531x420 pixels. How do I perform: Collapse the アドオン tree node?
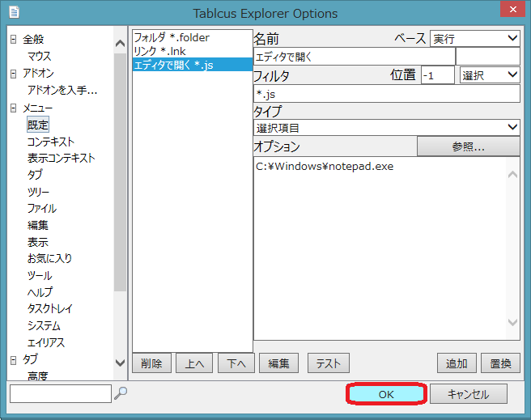tap(13, 74)
